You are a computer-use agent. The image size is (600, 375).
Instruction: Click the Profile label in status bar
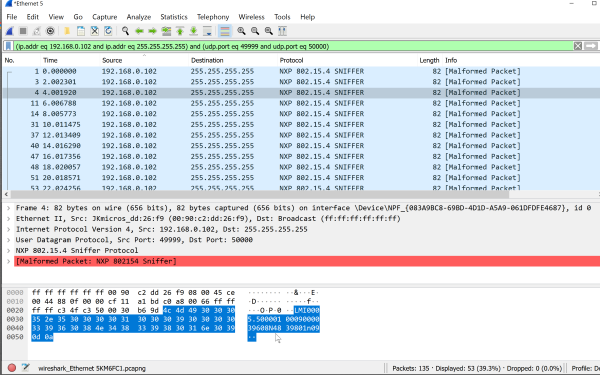click(585, 368)
